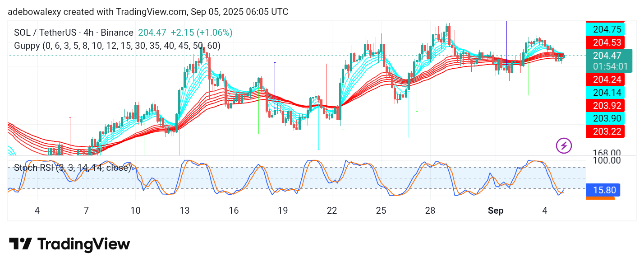Viewport: 644px width, 267px height.
Task: Click the Sep date label on the time axis
Action: (x=496, y=211)
